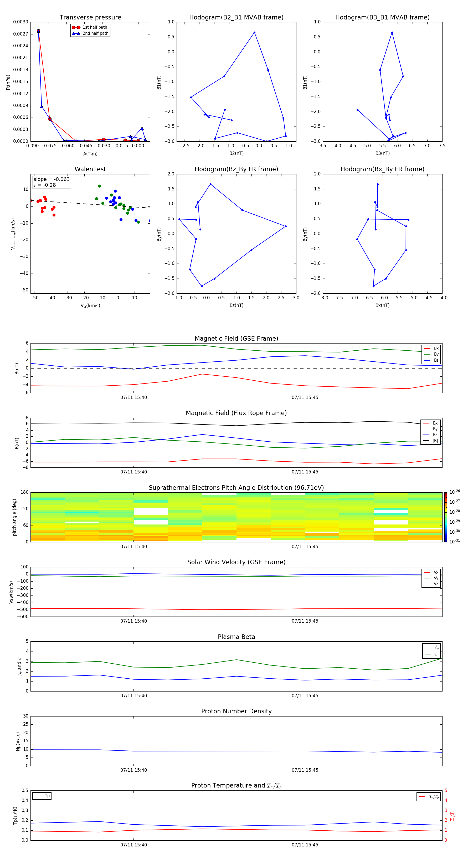Click the "Hodogram(Bx_By FR frame)" title
Screen dimensions: 473x868
click(382, 169)
